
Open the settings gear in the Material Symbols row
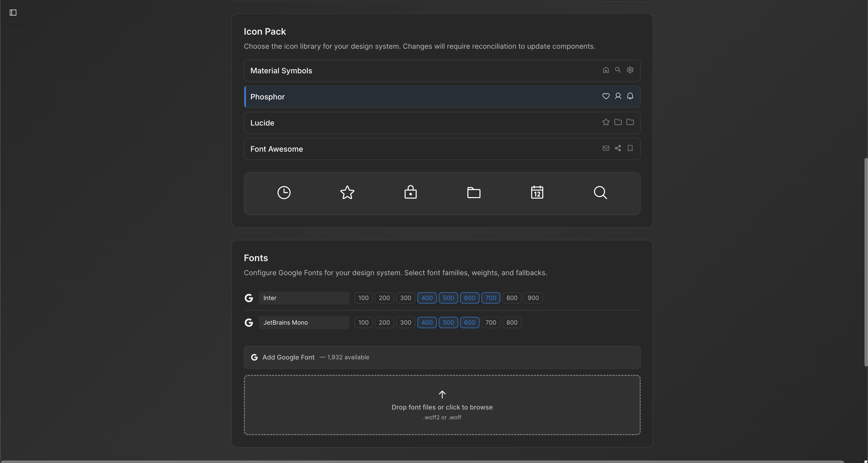click(x=630, y=70)
